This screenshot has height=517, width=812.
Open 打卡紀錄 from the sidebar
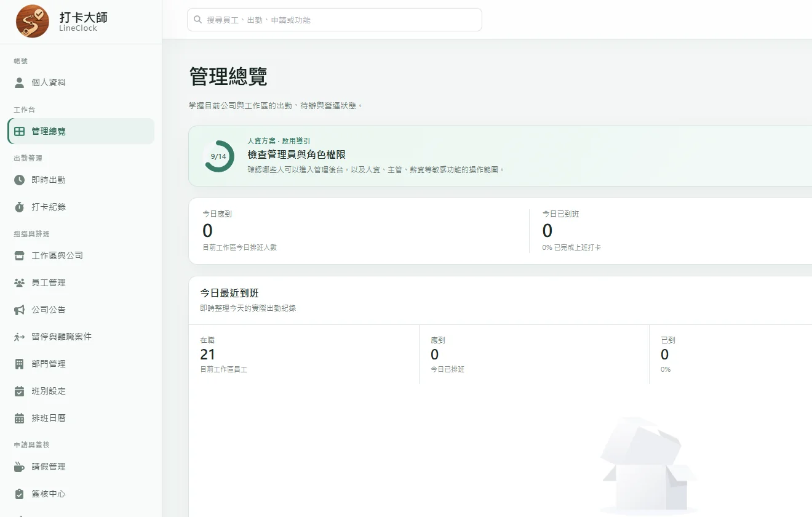pos(81,207)
